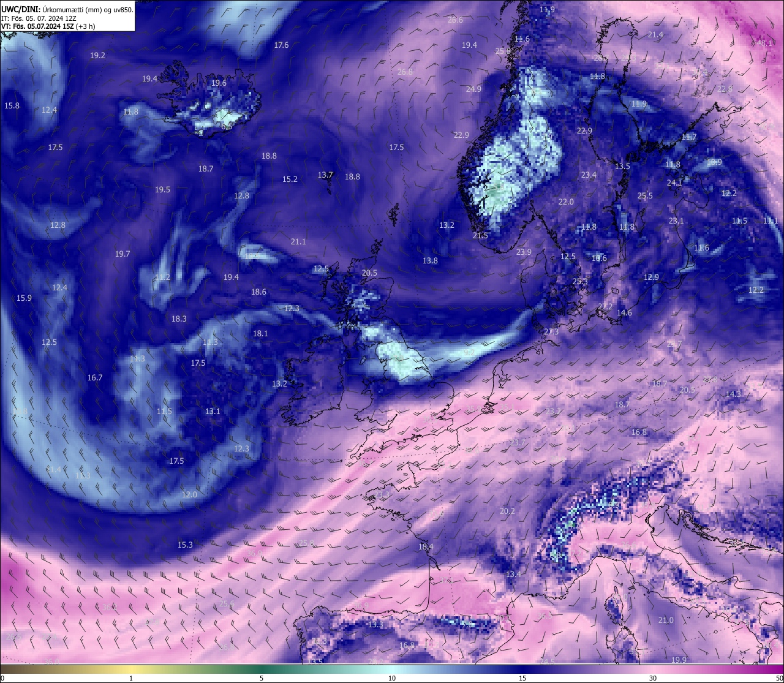Click the 14.6 value label

point(624,312)
